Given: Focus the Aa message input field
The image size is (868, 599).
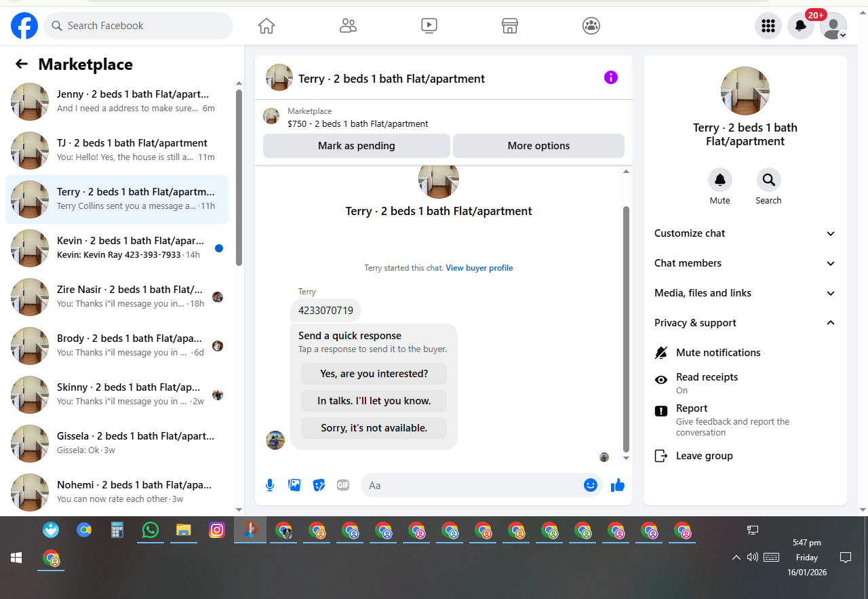Looking at the screenshot, I should (472, 485).
